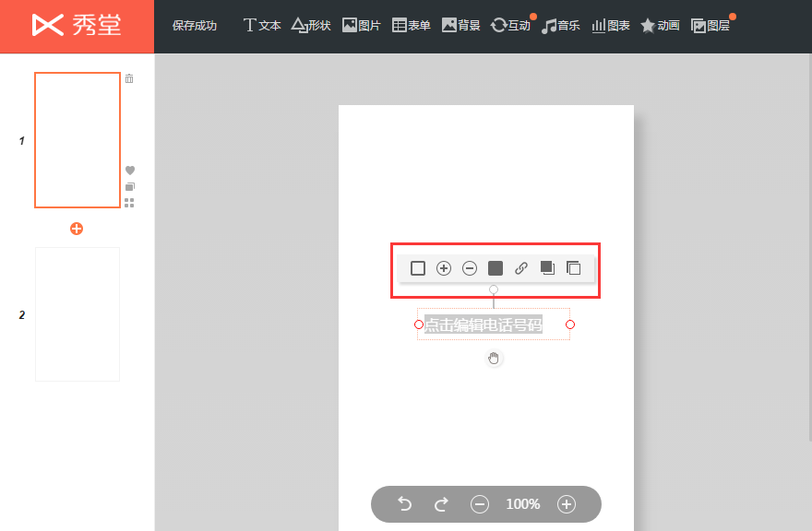Open page 1 grid options icon

(129, 203)
